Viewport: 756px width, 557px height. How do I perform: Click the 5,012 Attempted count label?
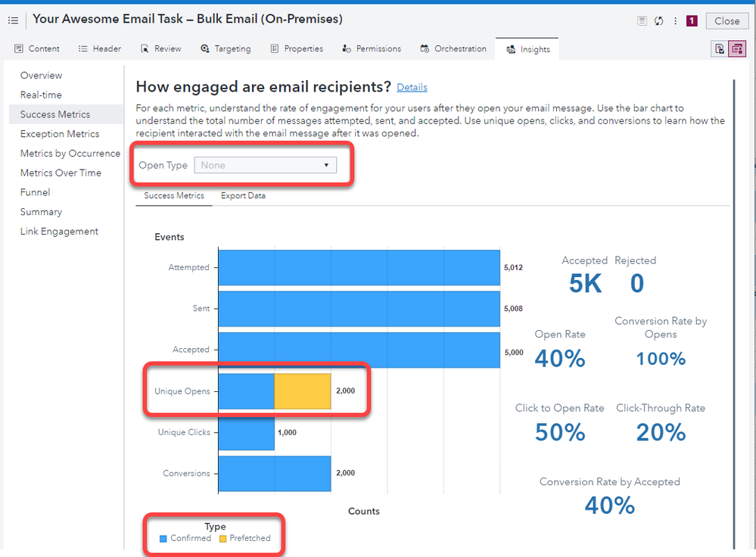[513, 268]
